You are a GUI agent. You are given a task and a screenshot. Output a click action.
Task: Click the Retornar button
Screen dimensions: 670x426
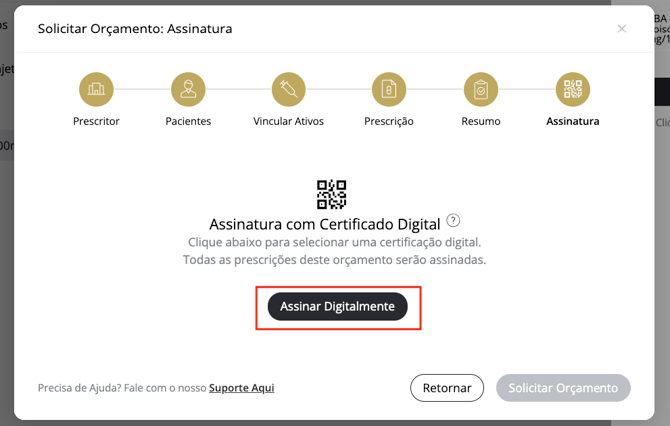(447, 388)
